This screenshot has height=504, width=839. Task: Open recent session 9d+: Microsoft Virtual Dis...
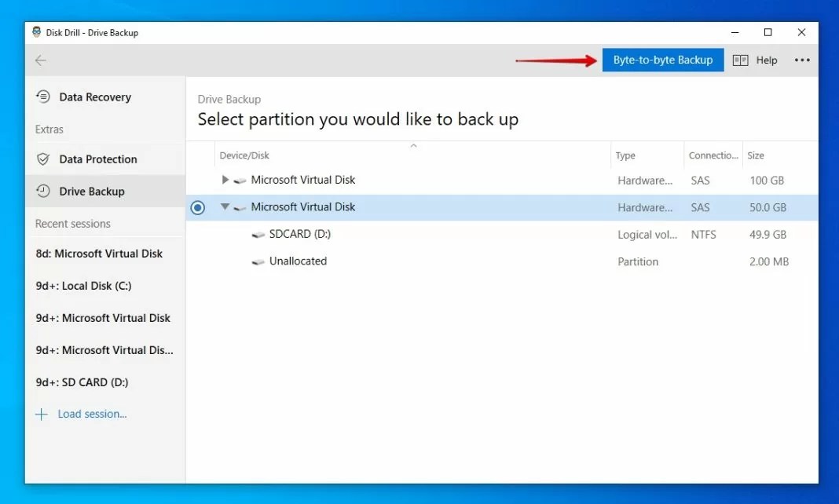(x=104, y=350)
